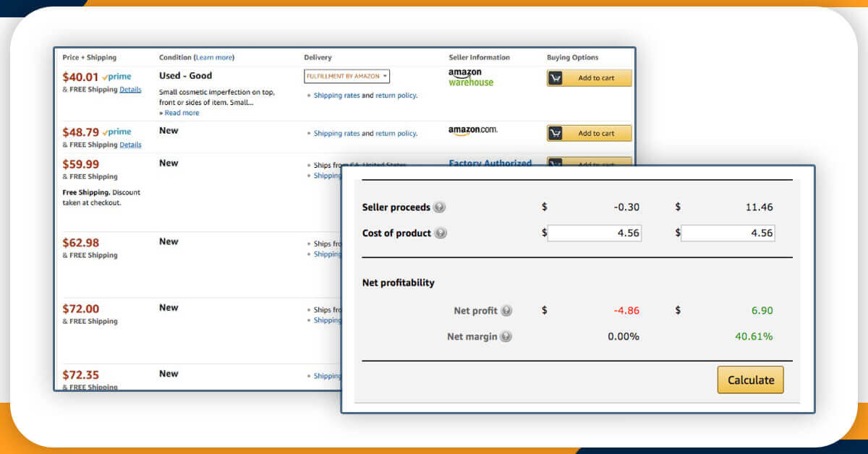Select the green 6.90 net profit value
The width and height of the screenshot is (868, 454).
tap(762, 311)
